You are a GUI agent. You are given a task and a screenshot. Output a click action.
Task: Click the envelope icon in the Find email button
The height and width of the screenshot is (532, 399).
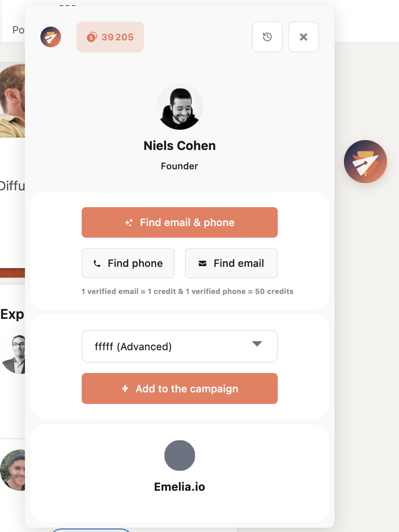coord(203,263)
